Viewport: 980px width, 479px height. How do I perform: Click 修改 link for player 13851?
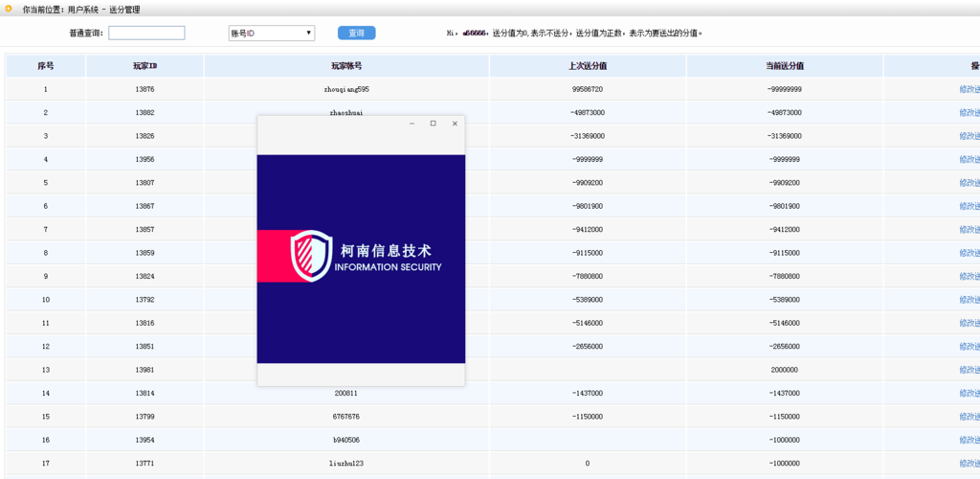[969, 347]
